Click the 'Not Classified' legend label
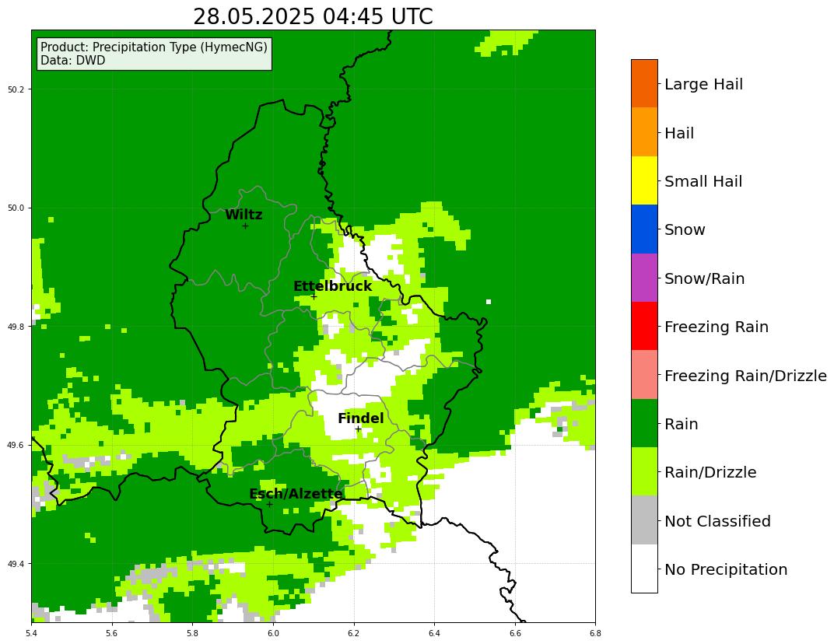834x644 pixels. click(717, 521)
